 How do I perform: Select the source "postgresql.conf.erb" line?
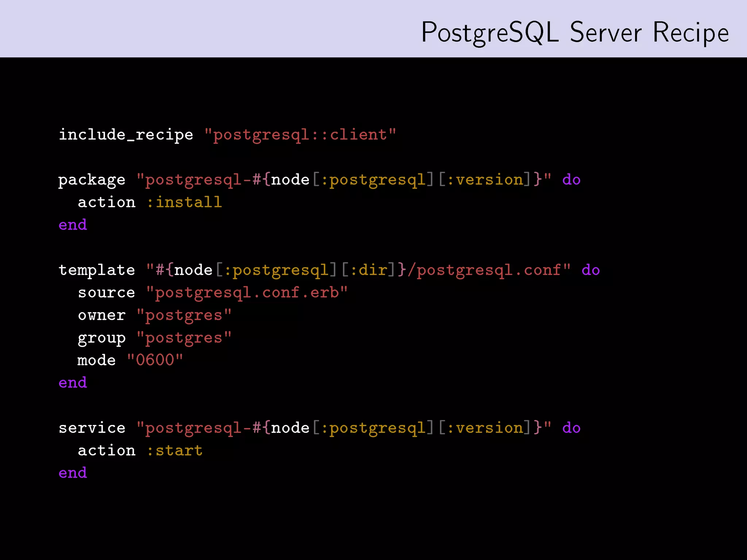pos(213,293)
